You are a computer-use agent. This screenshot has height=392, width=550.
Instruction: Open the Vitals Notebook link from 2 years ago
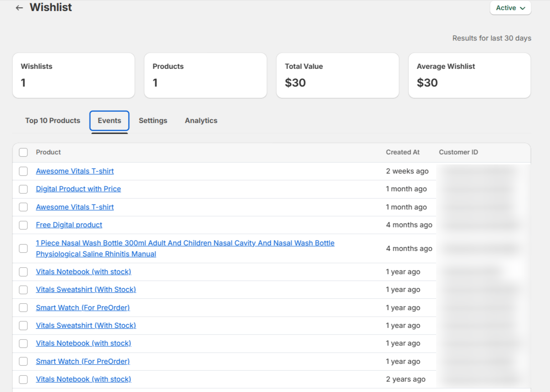click(83, 379)
